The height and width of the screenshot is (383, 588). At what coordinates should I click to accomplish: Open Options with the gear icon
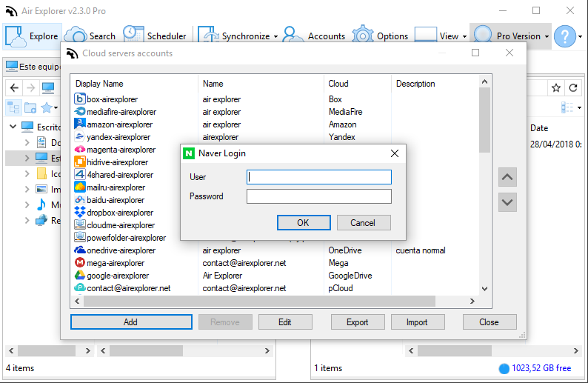click(x=380, y=36)
